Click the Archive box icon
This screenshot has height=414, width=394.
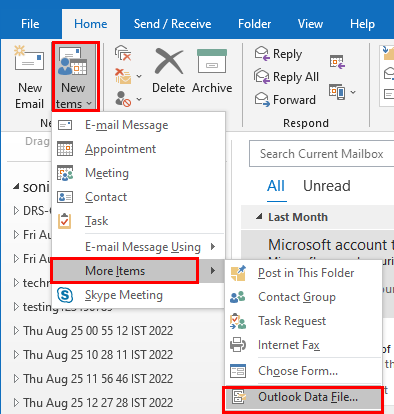pos(212,61)
